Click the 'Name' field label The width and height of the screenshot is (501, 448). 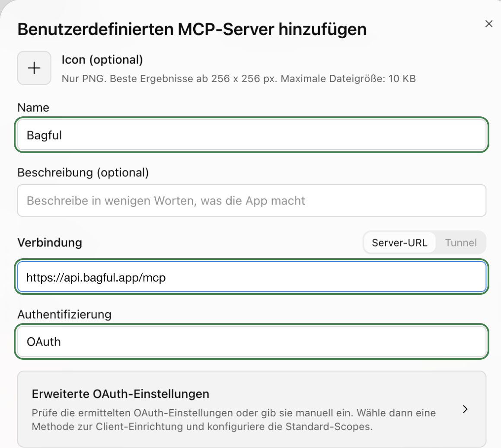[x=33, y=107]
